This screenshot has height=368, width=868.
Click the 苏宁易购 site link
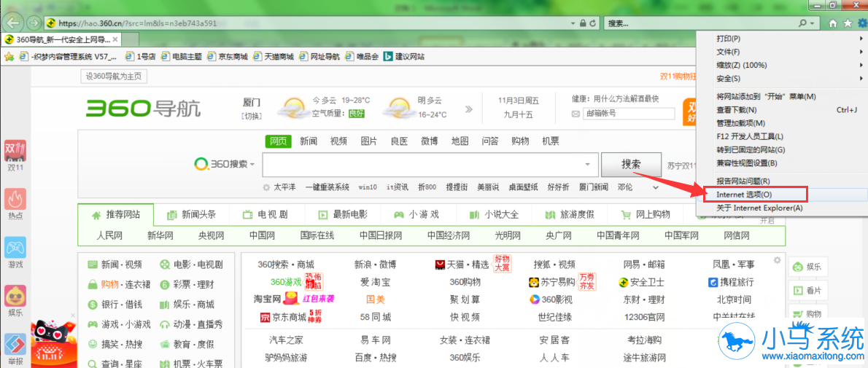point(551,283)
